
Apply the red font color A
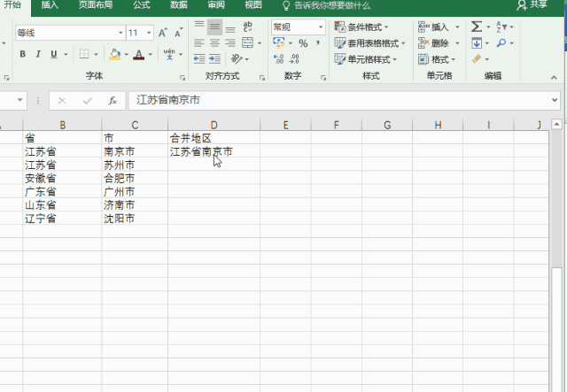tap(138, 55)
